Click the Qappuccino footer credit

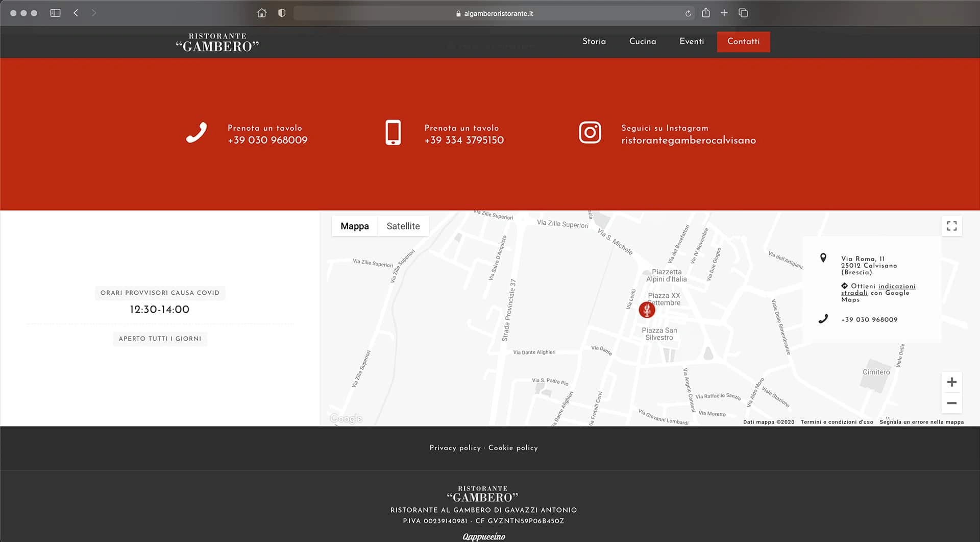pyautogui.click(x=484, y=536)
